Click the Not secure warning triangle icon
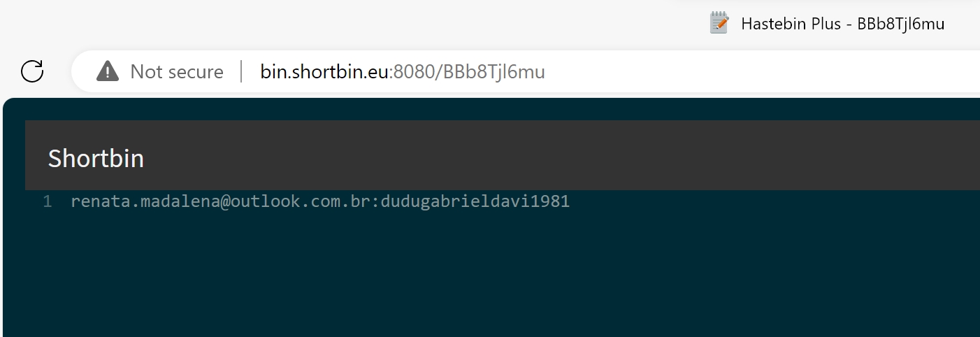 108,71
